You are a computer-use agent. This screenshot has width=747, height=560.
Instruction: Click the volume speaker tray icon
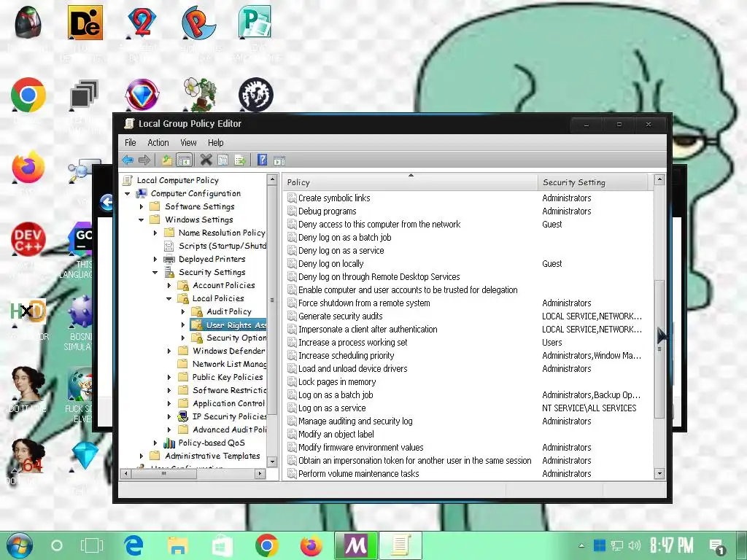tap(634, 545)
